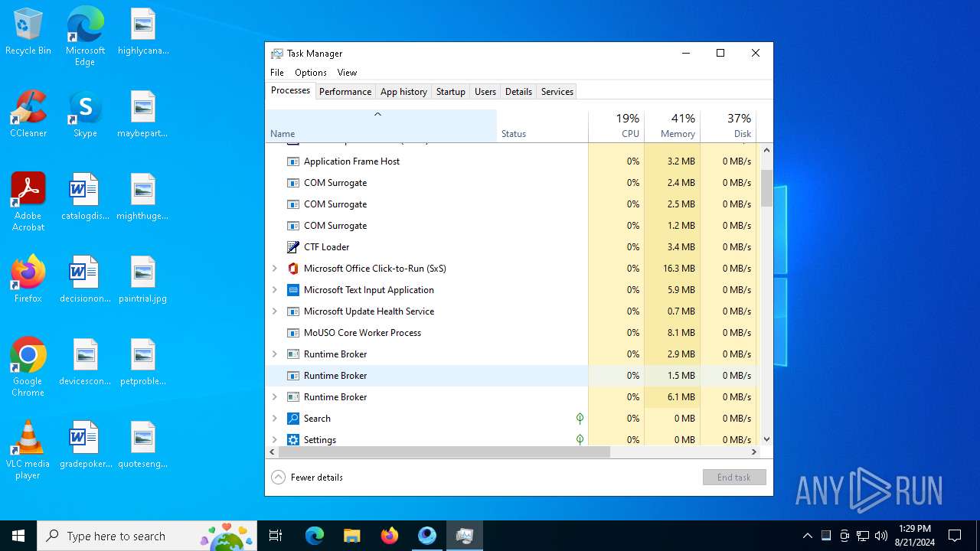Screen dimensions: 980x551
Task: Open the Options menu
Action: [x=311, y=73]
